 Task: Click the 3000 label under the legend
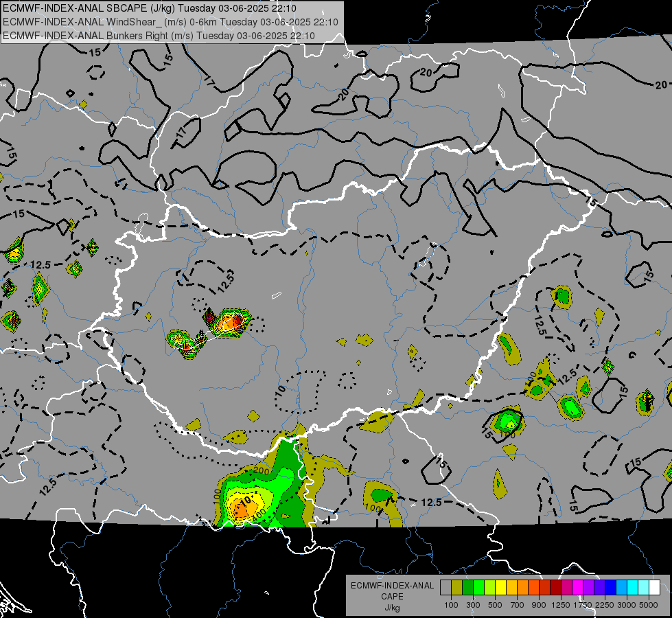click(627, 605)
